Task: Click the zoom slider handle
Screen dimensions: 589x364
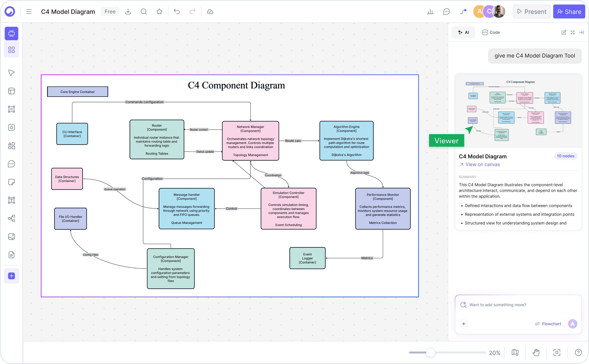Action: coord(430,353)
